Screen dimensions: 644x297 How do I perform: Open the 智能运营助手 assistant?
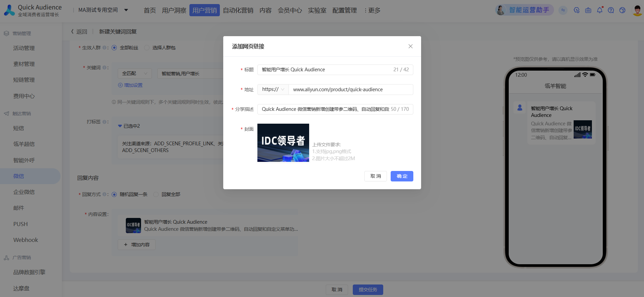point(524,10)
